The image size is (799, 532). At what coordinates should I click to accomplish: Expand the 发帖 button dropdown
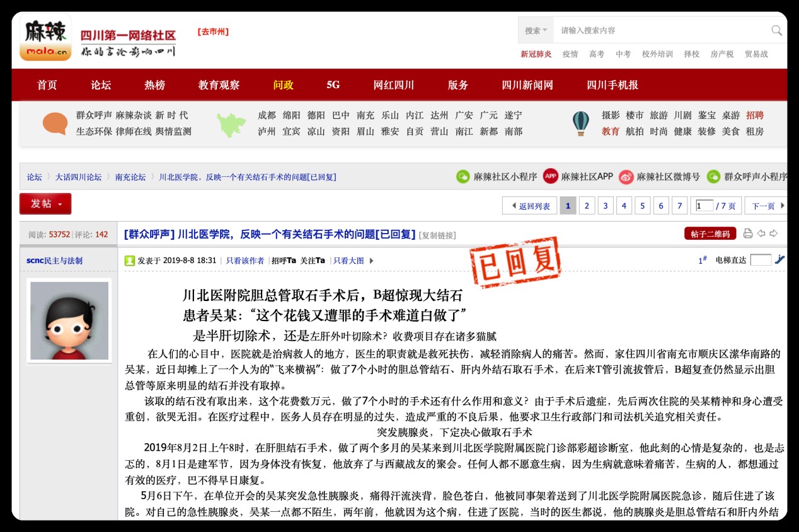coord(60,204)
